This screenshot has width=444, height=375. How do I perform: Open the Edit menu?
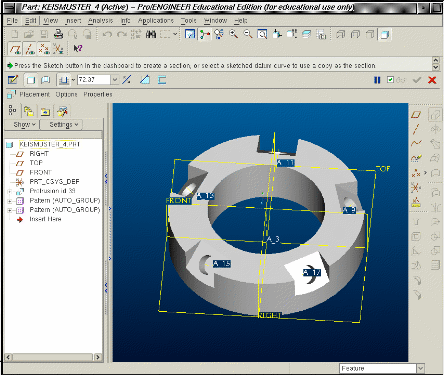(31, 21)
